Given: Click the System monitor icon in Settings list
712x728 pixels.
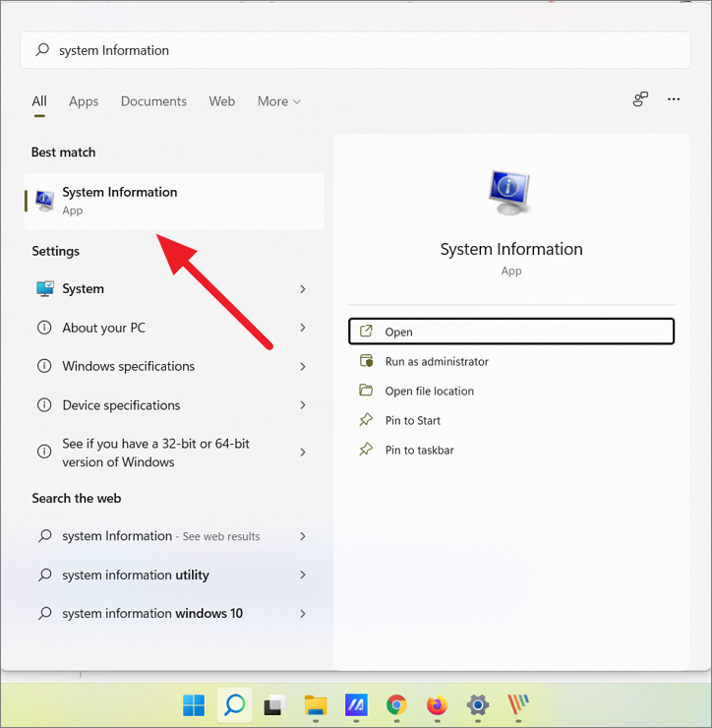Looking at the screenshot, I should [x=44, y=289].
